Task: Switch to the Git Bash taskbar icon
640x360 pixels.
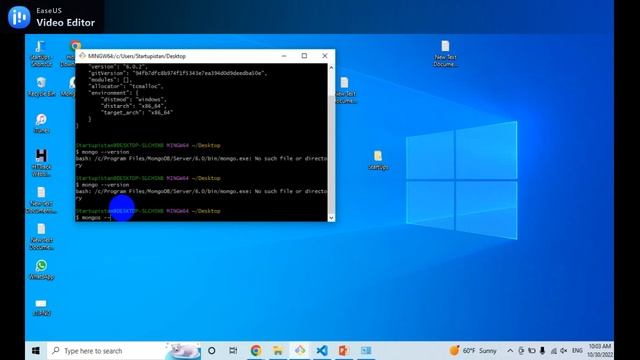Action: (x=300, y=351)
